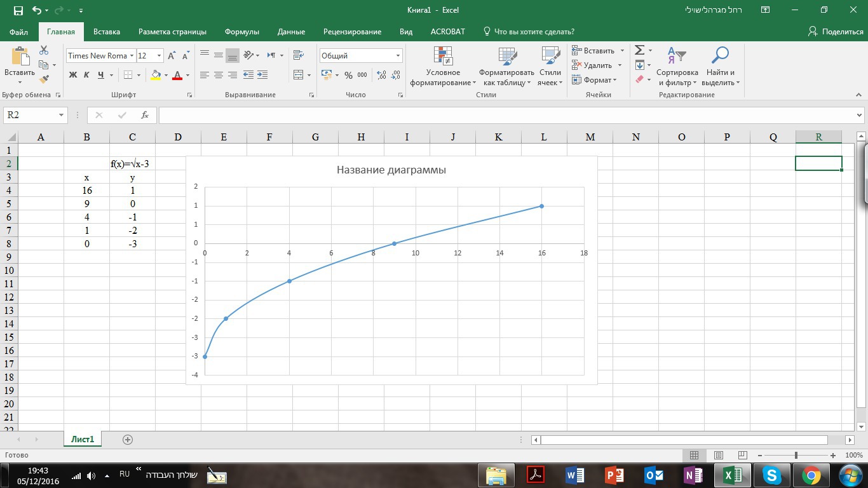Click the Условное форматирование button
The height and width of the screenshot is (488, 868).
point(443,67)
